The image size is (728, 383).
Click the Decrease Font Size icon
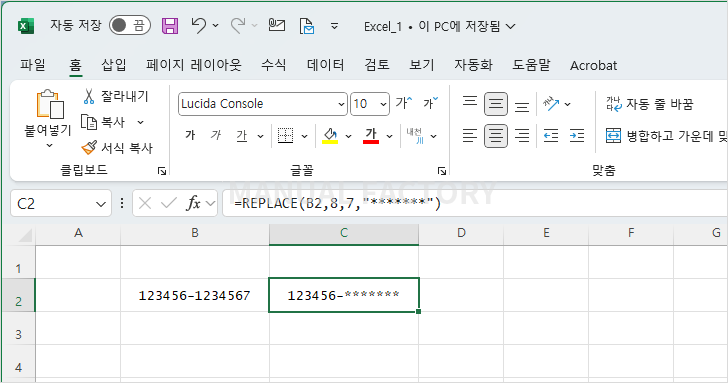pos(430,103)
